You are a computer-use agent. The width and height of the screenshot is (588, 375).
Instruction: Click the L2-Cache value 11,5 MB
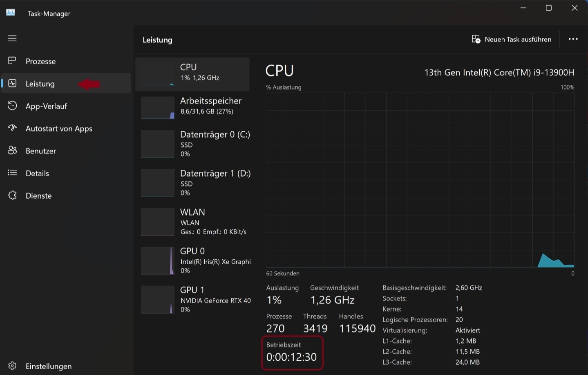(467, 352)
